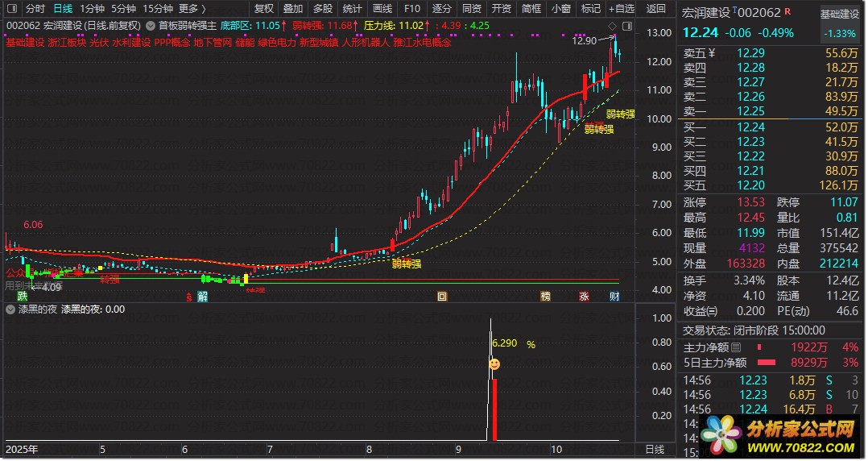The width and height of the screenshot is (868, 461).
Task: Click 返回 to go back
Action: click(656, 9)
